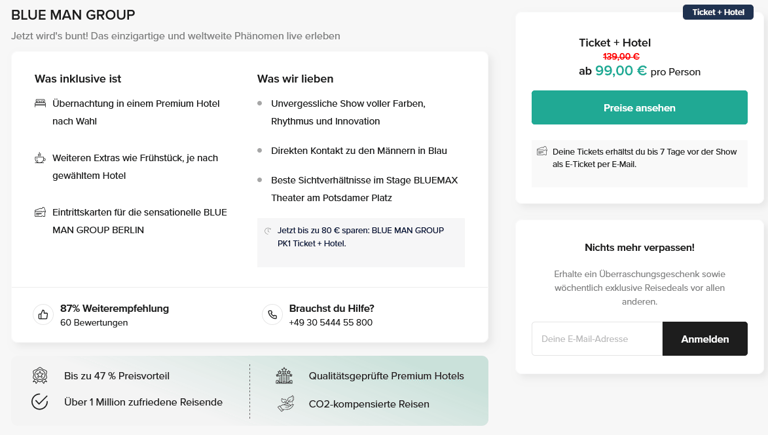Click the bed icon beside Übernachtung
The image size is (768, 435).
[40, 103]
